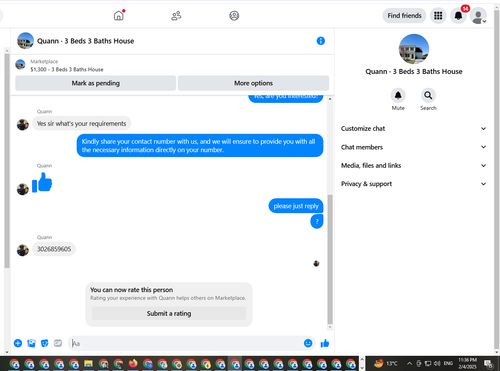Viewport: 500px width, 371px height.
Task: Open the emoji picker smiley icon
Action: 308,343
